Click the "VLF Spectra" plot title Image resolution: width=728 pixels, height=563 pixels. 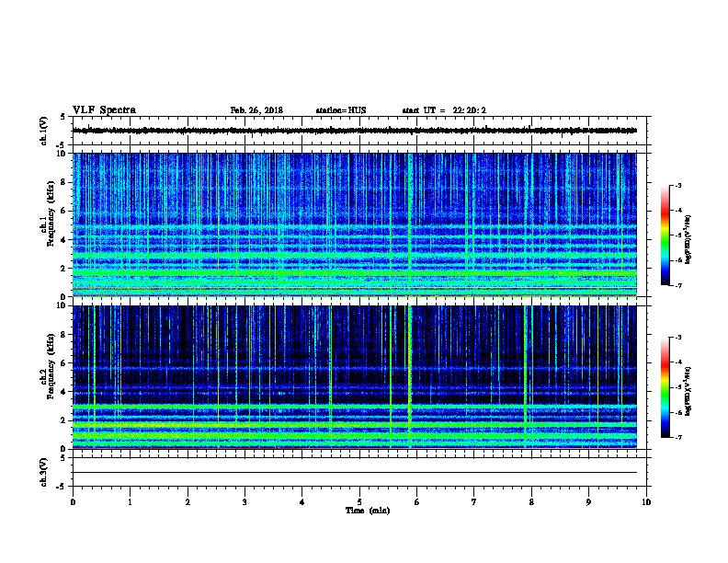click(104, 110)
